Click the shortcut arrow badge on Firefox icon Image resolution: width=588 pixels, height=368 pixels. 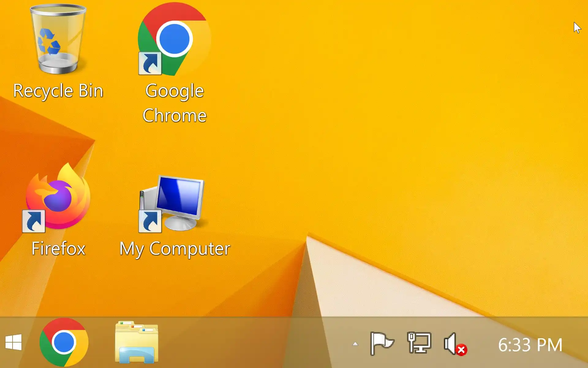coord(34,221)
